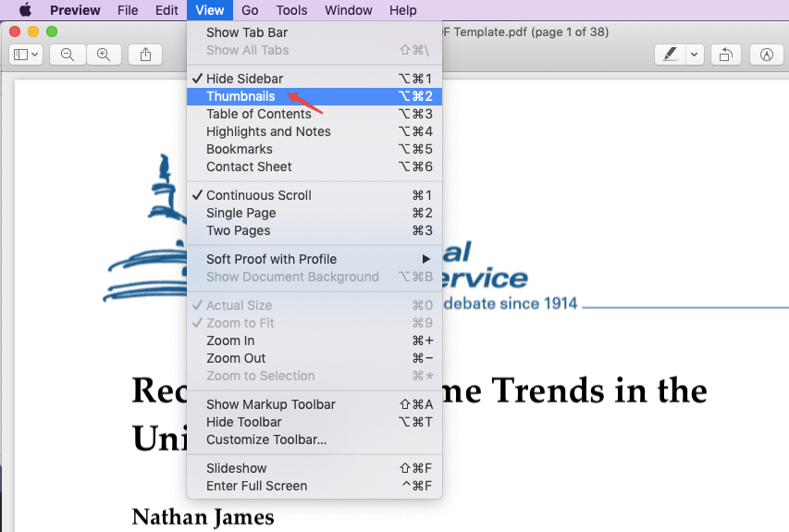Click the Rotate toolbar icon
This screenshot has height=532, width=789.
725,55
